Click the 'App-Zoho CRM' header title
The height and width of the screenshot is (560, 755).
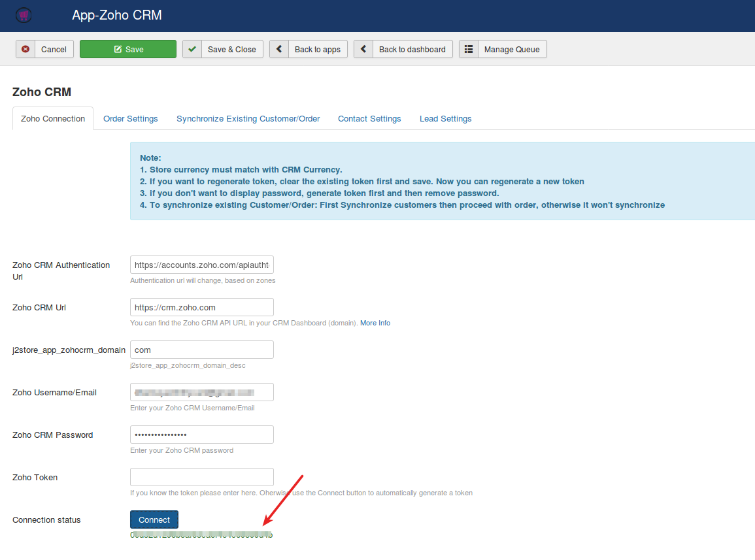click(117, 16)
